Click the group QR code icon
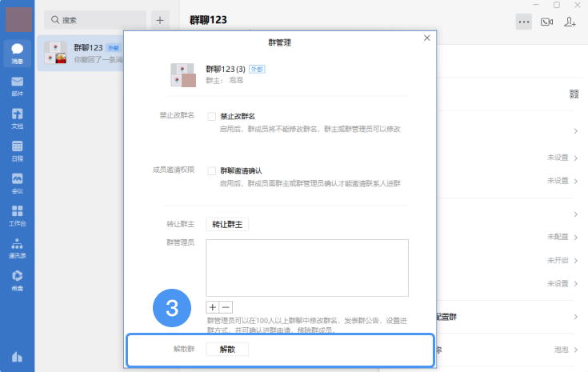Screen dimensions: 588x372 click(574, 94)
